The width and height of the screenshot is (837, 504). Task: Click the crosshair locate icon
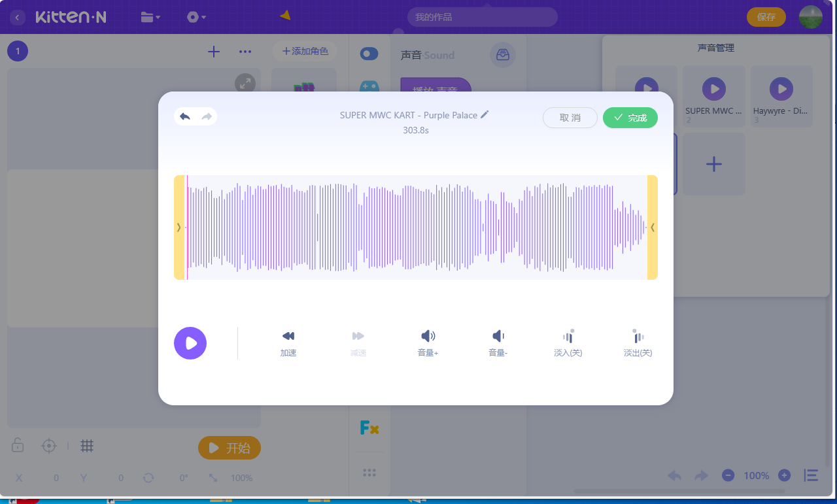click(49, 446)
